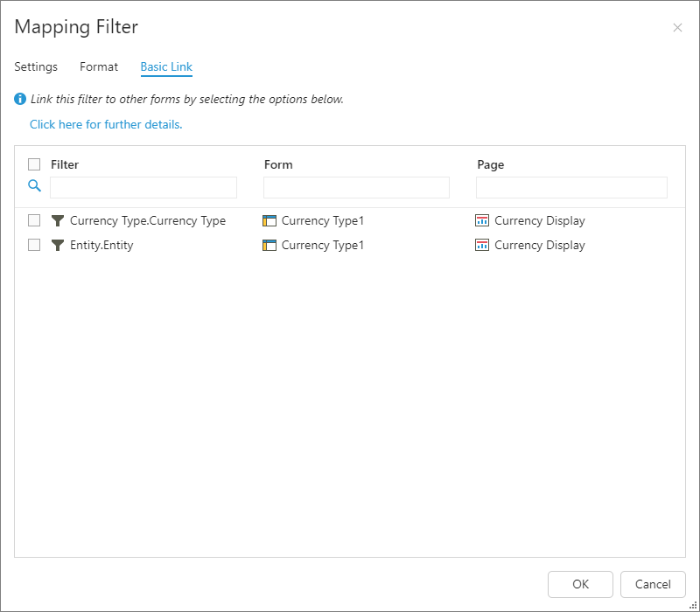
Task: Click the form icon in the first row
Action: tap(269, 221)
